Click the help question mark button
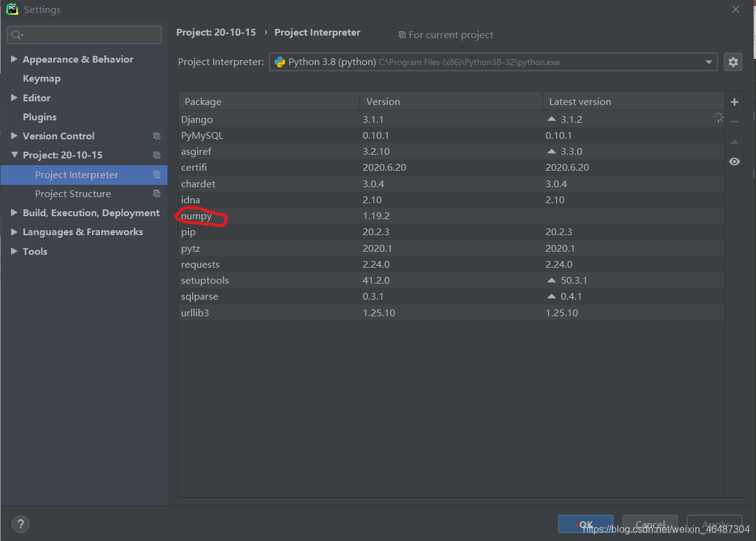This screenshot has width=756, height=541. [21, 524]
